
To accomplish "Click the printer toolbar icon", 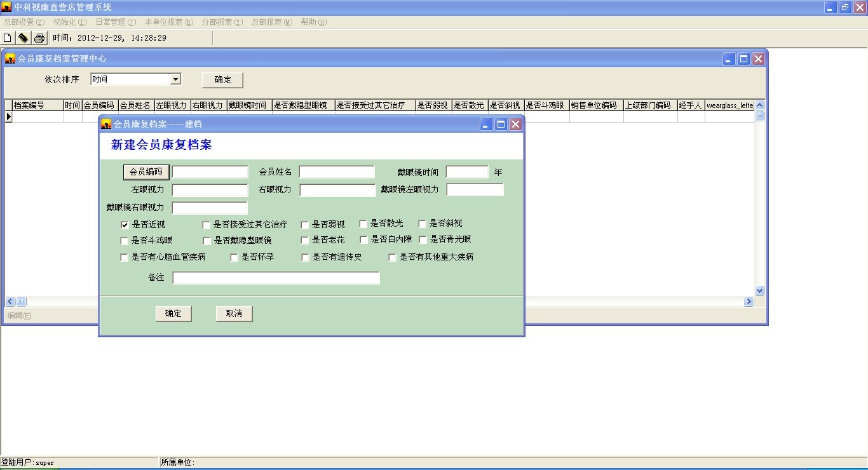I will click(x=39, y=37).
